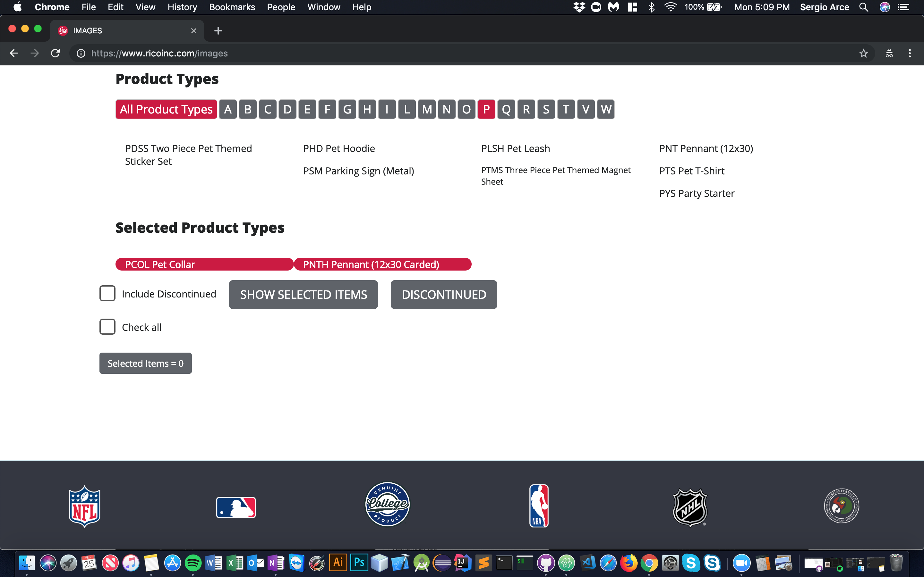Click the NBA league logo

(538, 506)
